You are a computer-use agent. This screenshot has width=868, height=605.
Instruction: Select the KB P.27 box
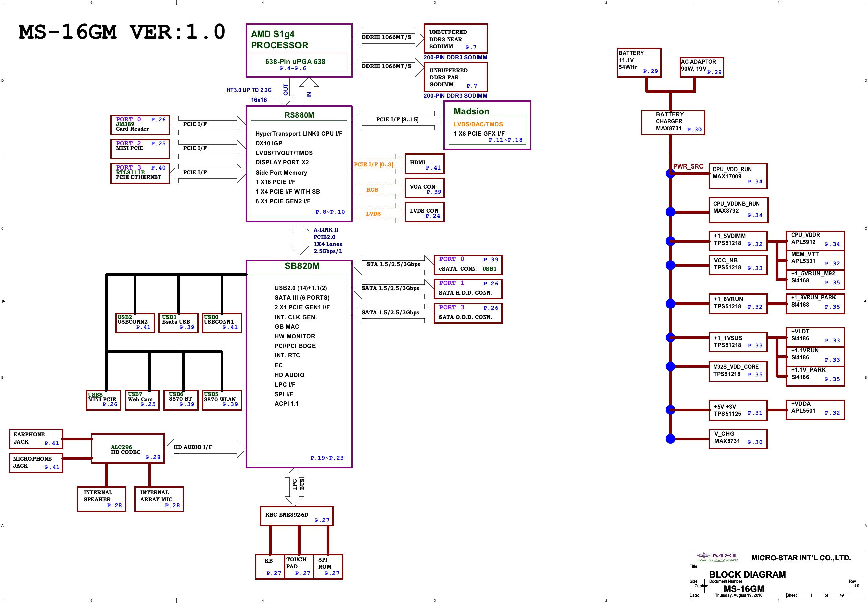(270, 567)
